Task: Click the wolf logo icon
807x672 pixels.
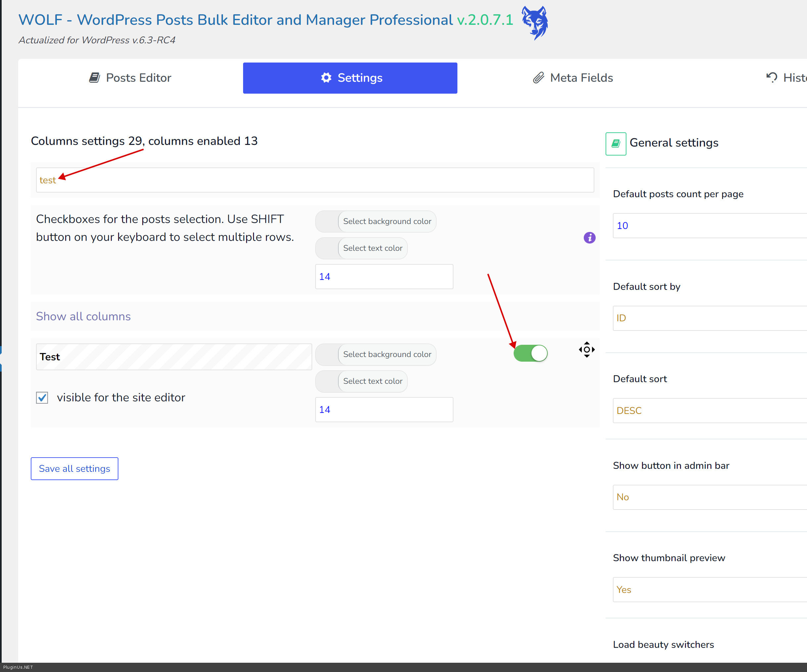Action: click(534, 23)
